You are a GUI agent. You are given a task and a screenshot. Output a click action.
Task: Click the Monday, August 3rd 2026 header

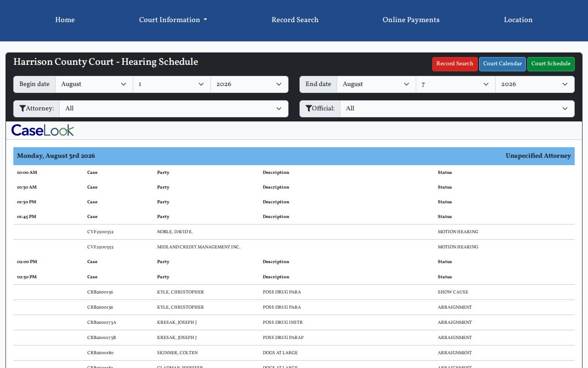pyautogui.click(x=56, y=156)
